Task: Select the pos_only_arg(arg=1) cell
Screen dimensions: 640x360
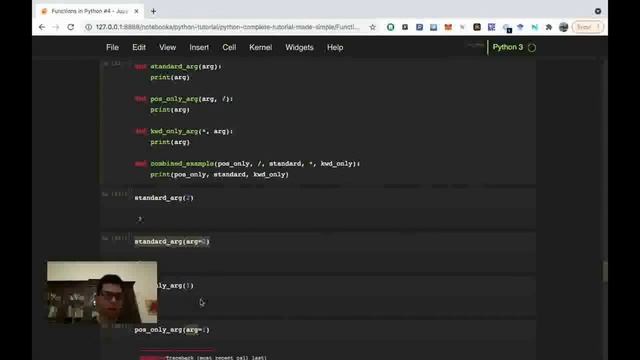Action: click(x=318, y=330)
